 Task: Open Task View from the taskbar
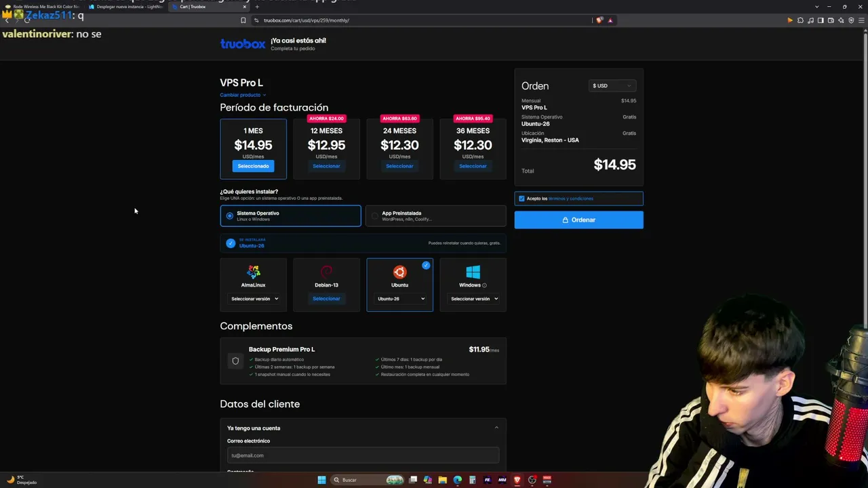coord(412,480)
